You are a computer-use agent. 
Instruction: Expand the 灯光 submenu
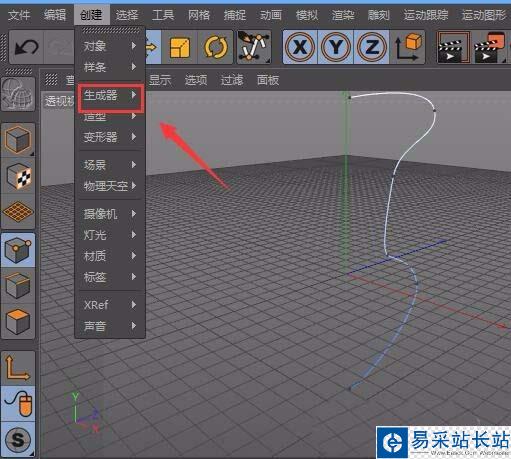pyautogui.click(x=110, y=235)
